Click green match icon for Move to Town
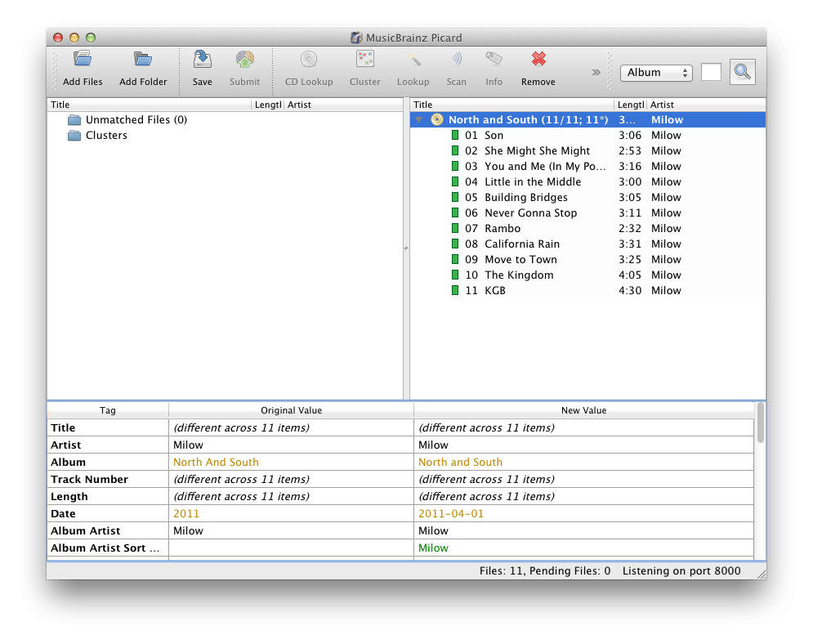The height and width of the screenshot is (644, 813). [455, 260]
